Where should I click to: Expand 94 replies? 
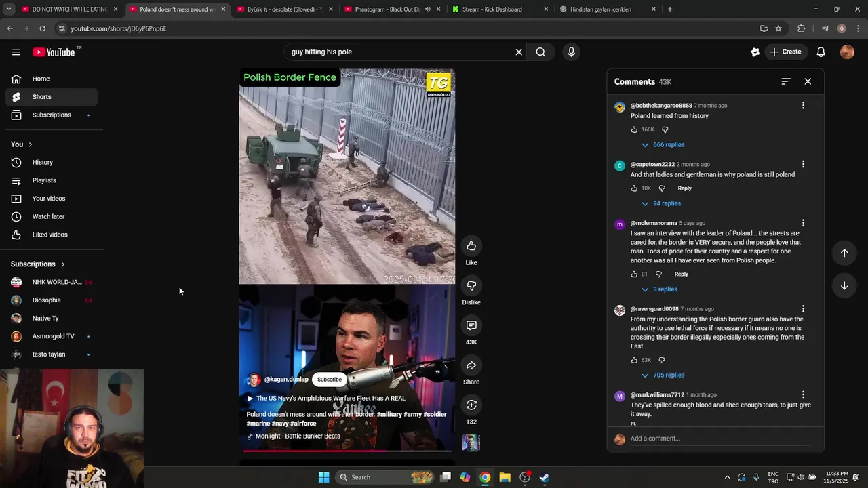tap(661, 203)
